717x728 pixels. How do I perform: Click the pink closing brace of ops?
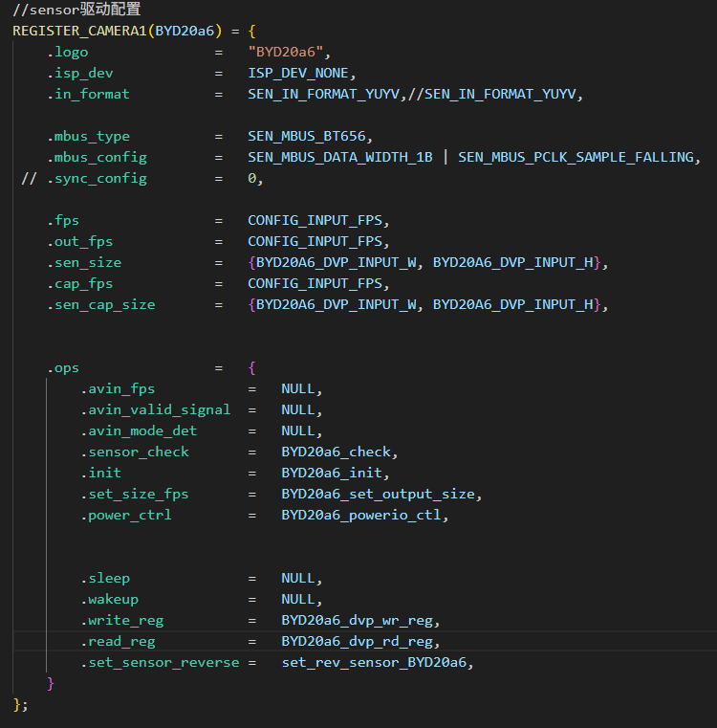50,683
